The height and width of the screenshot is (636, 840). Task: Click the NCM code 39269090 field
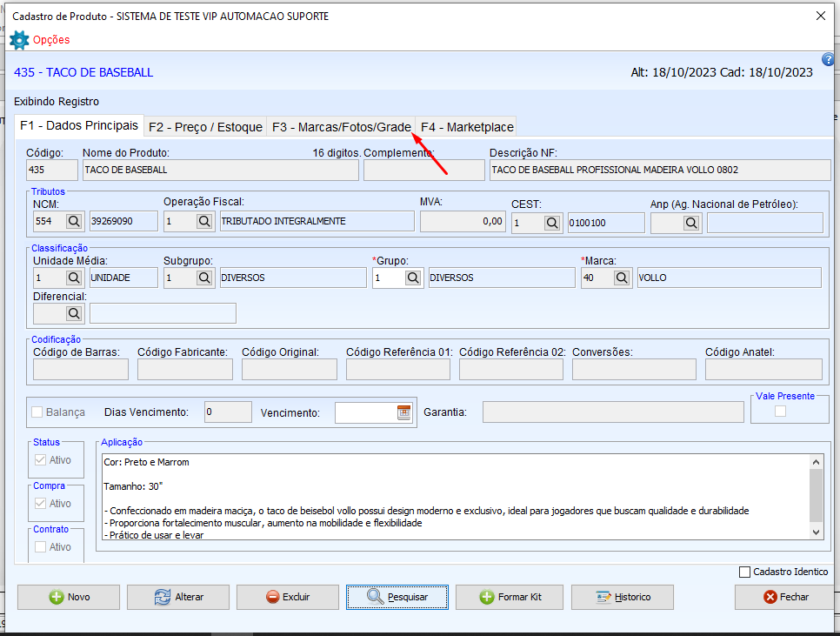(123, 221)
